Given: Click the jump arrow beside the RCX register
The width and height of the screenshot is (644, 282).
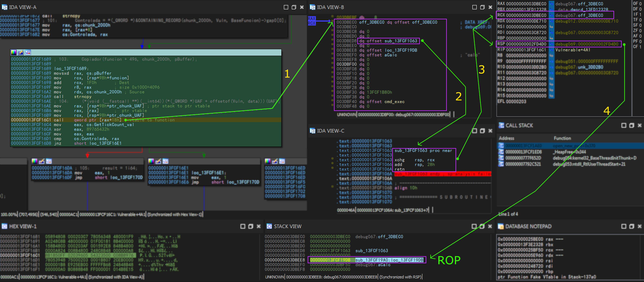Looking at the screenshot, I should pyautogui.click(x=551, y=15).
